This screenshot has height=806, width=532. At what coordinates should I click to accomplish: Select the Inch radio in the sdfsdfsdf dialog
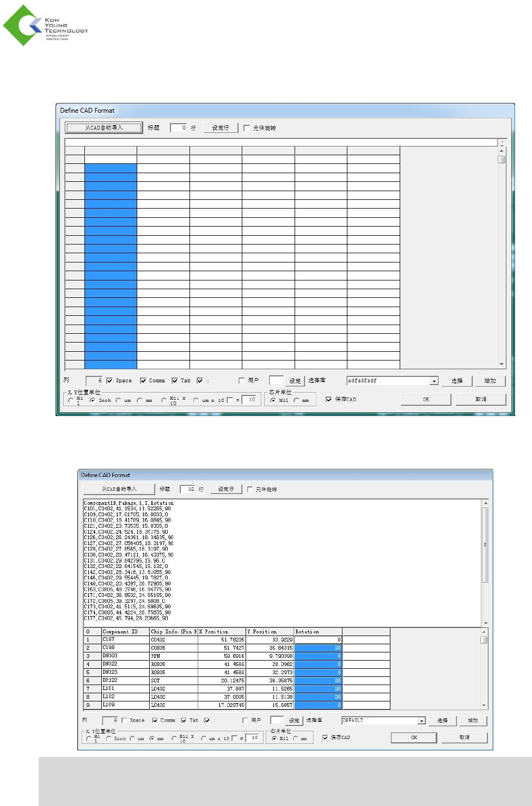(93, 400)
